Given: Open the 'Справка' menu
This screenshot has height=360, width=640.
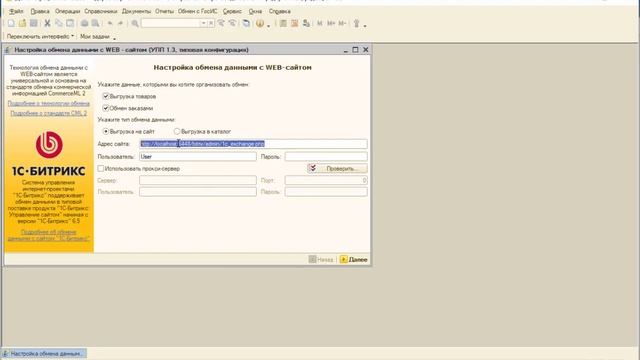Looking at the screenshot, I should (x=280, y=11).
